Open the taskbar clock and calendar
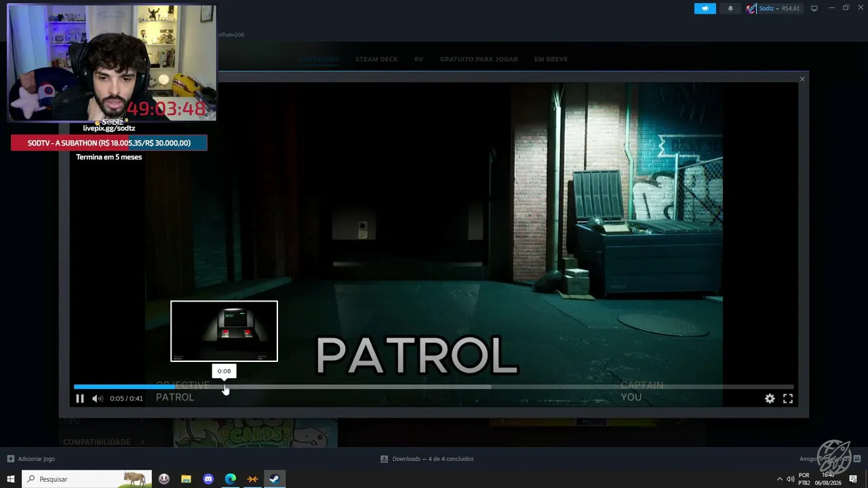 click(828, 479)
